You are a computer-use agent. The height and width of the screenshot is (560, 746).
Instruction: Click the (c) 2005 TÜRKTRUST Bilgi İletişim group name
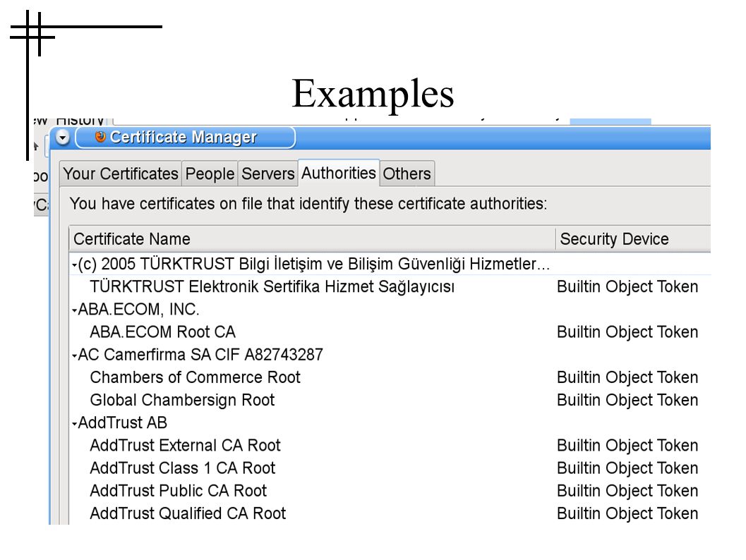coord(314,264)
